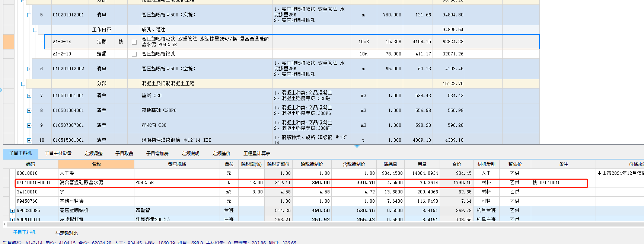The width and height of the screenshot is (644, 244).
Task: Click horizontal scrollbar left arrow
Action: pyautogui.click(x=4, y=224)
